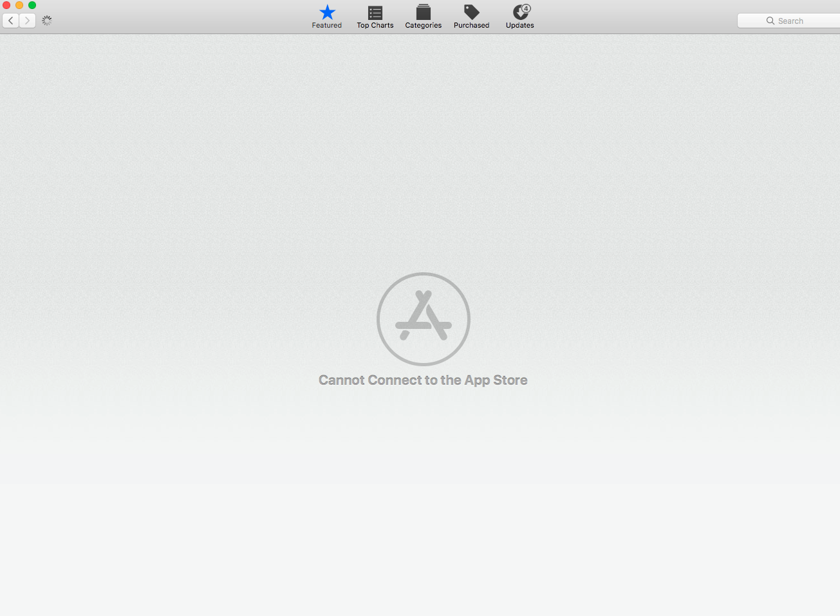Open the Featured tab

tap(327, 17)
